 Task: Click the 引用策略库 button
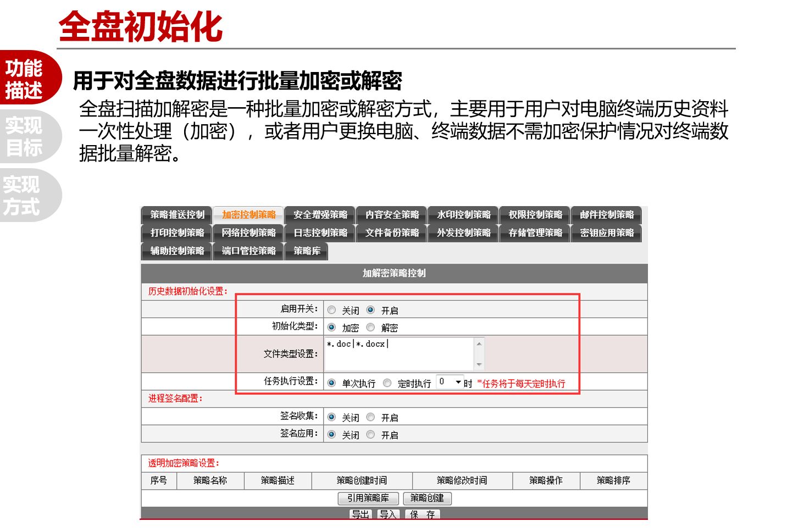click(368, 498)
